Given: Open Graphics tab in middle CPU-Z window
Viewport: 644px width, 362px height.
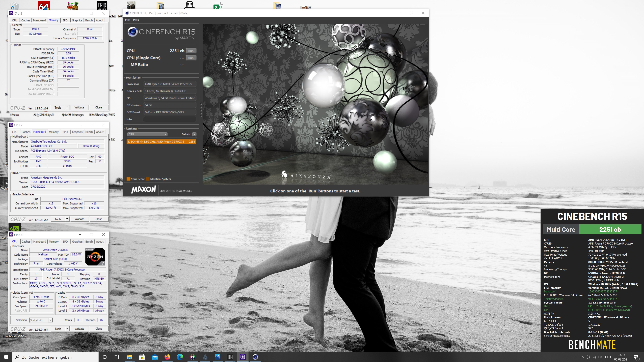Looking at the screenshot, I should pyautogui.click(x=77, y=132).
